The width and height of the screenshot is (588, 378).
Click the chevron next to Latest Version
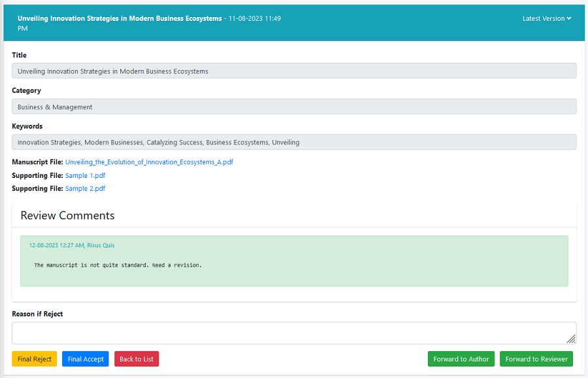click(569, 18)
